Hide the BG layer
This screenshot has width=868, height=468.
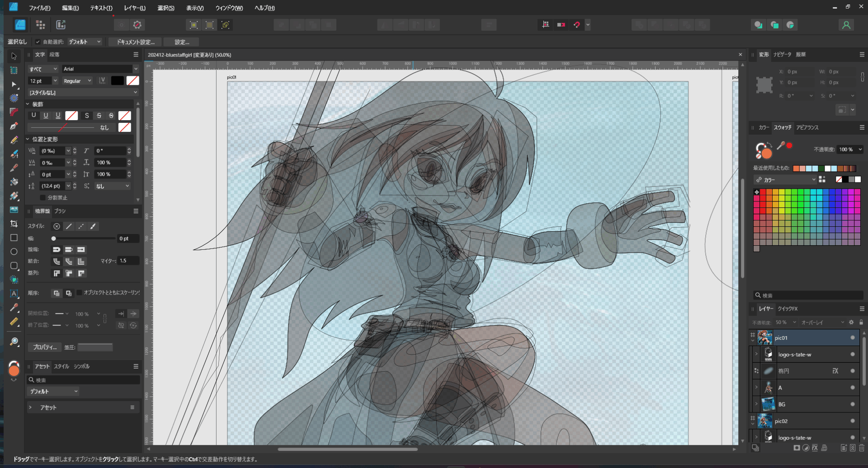[853, 404]
